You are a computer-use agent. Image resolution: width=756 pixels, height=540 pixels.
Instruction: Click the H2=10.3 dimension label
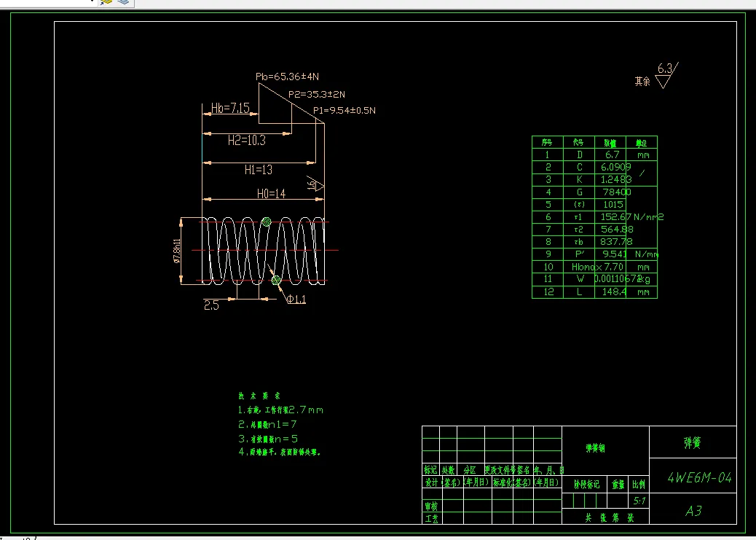[246, 141]
